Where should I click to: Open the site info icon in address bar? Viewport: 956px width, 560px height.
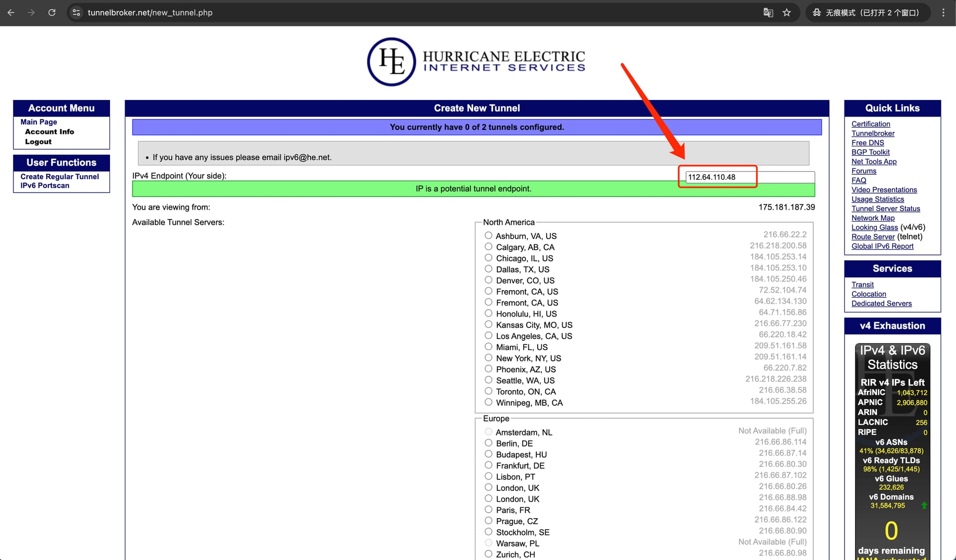coord(76,12)
